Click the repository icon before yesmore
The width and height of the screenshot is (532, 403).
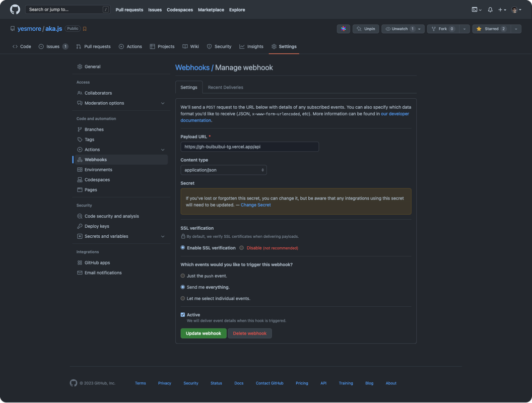13,29
